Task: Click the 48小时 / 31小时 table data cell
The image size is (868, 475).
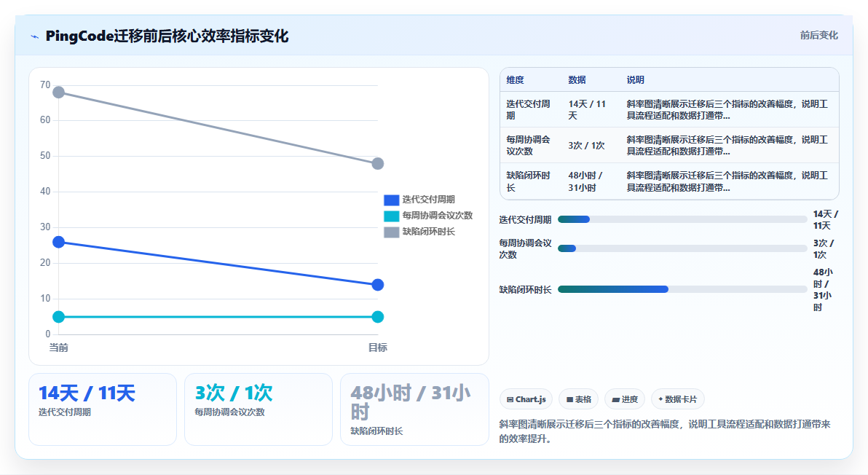Action: coord(591,181)
